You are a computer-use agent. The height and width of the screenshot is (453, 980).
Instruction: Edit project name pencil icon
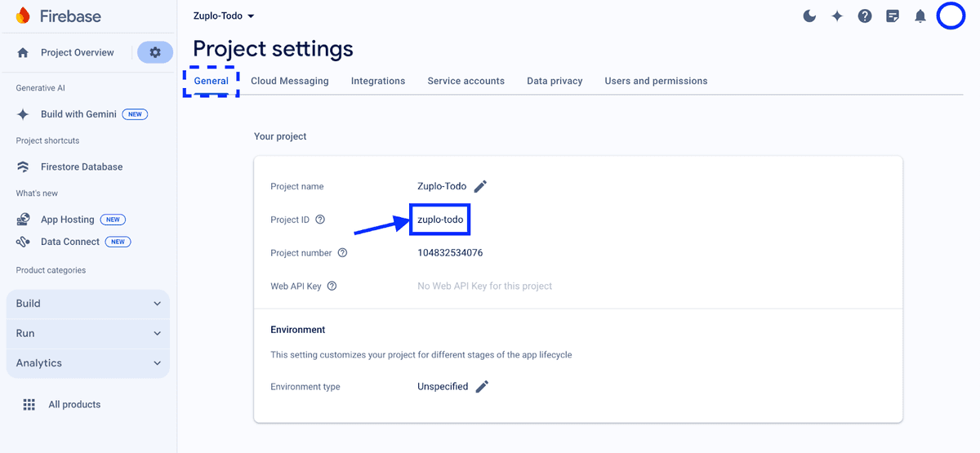tap(480, 186)
